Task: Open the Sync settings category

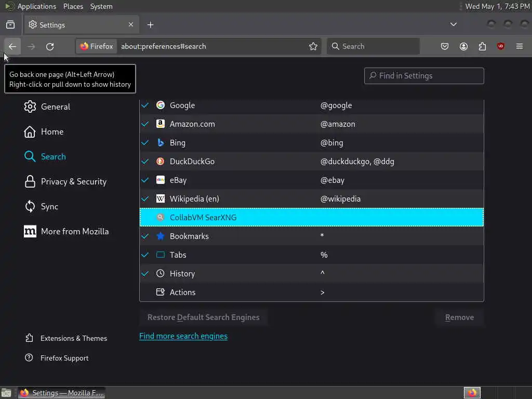Action: (41, 206)
